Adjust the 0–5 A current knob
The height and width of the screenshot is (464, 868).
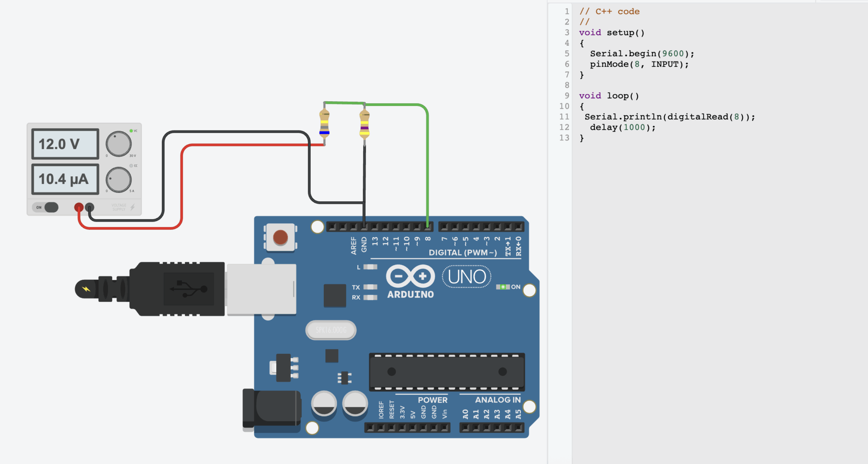tap(118, 178)
